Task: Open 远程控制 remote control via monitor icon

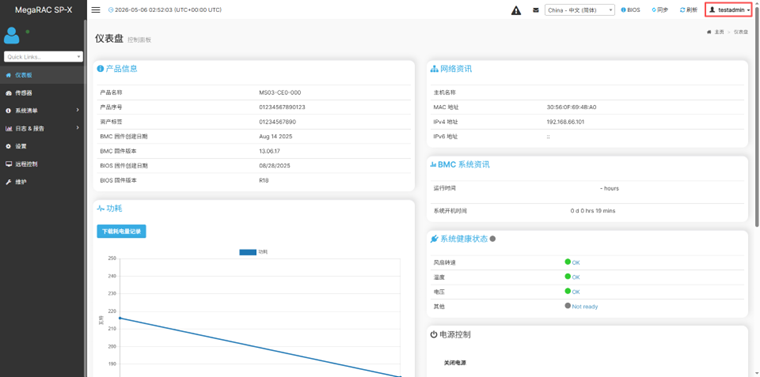Action: coord(8,164)
